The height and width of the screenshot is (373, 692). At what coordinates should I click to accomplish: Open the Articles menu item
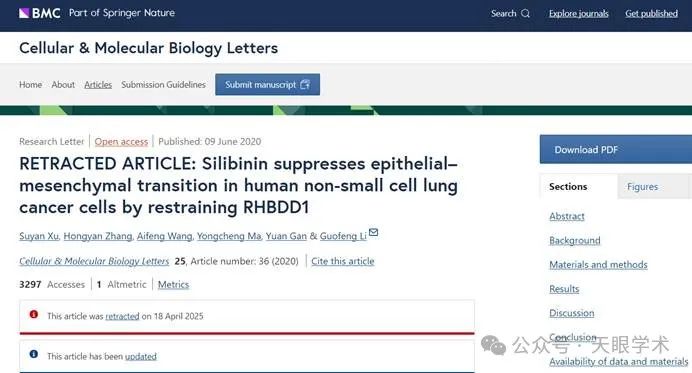[x=98, y=84]
